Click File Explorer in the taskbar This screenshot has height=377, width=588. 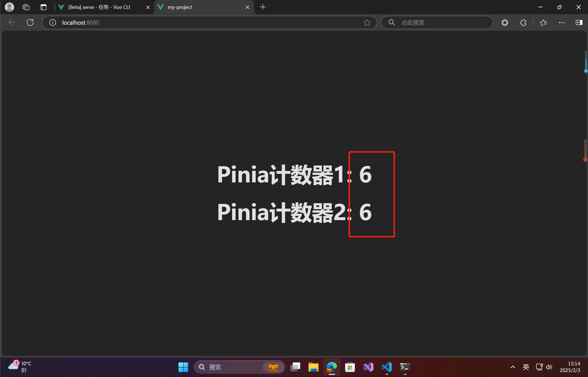(313, 367)
